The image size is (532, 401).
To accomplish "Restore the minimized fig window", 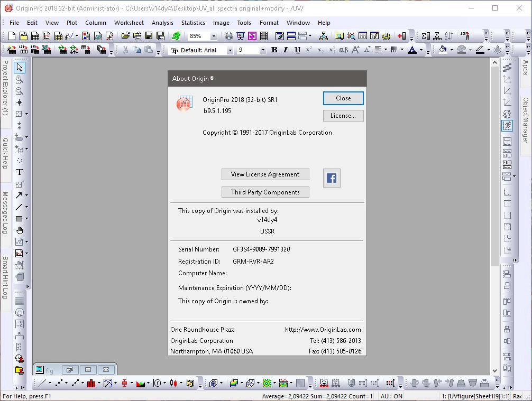I will click(x=70, y=369).
